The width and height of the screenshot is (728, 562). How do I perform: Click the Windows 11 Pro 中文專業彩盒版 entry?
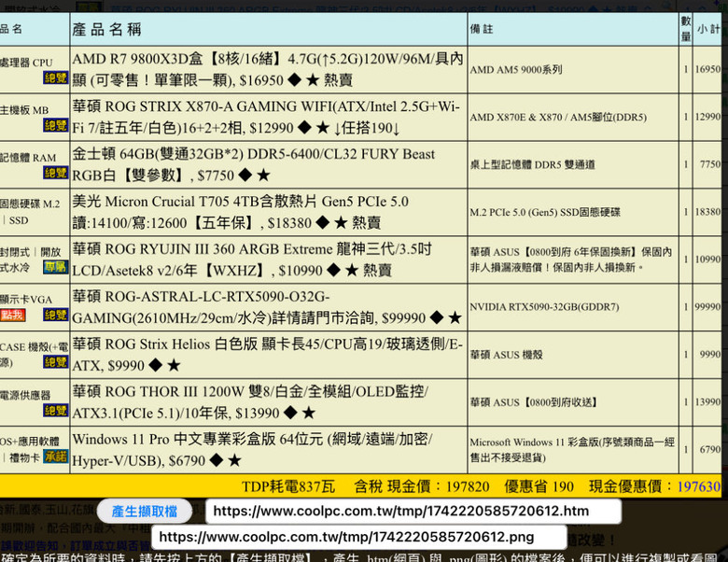pyautogui.click(x=253, y=450)
